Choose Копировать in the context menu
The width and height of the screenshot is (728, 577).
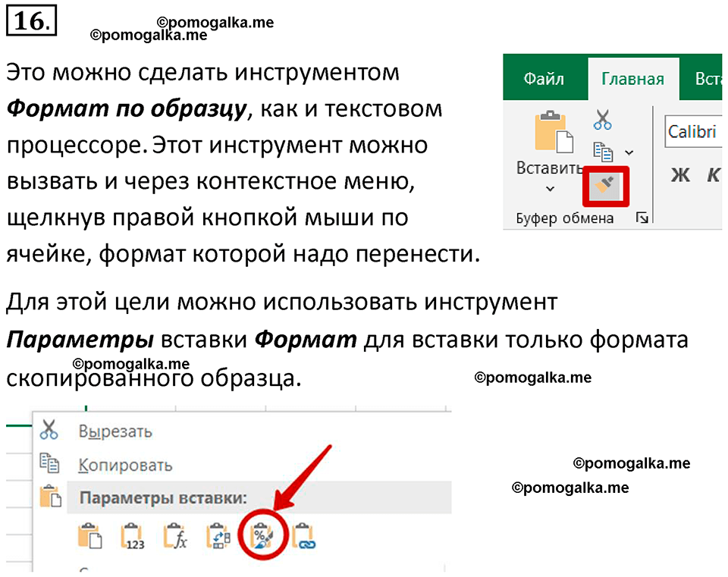click(125, 465)
